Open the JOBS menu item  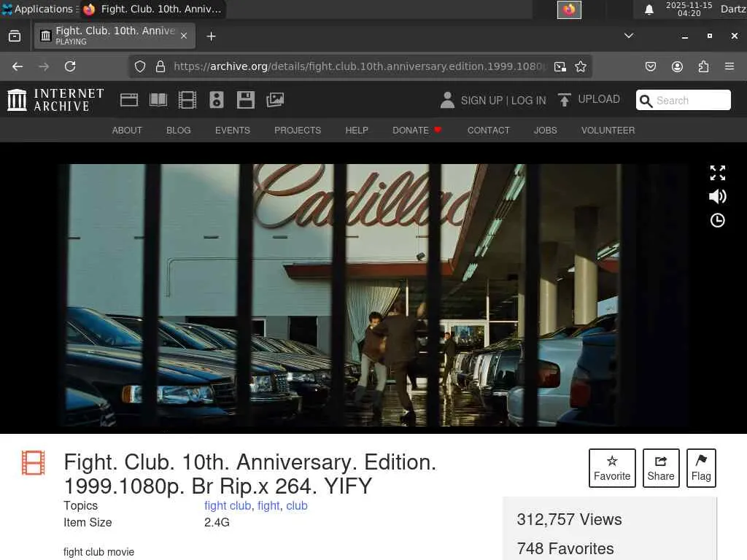[546, 131]
